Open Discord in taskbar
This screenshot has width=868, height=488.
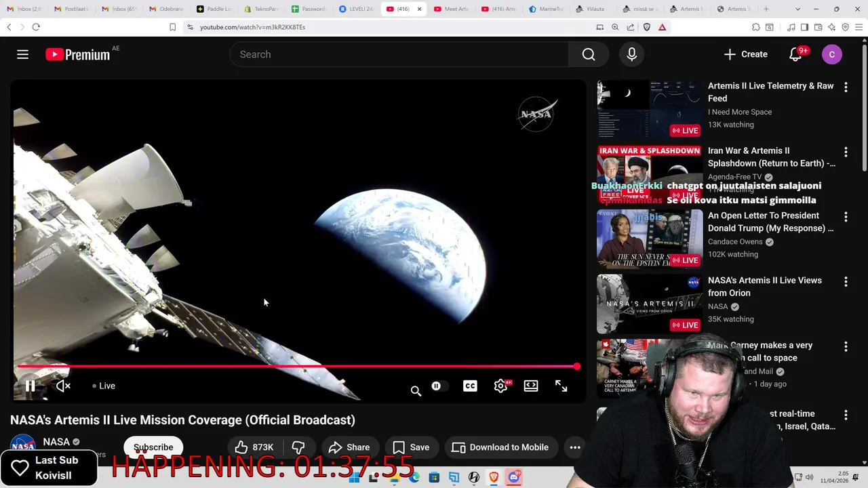coord(514,478)
